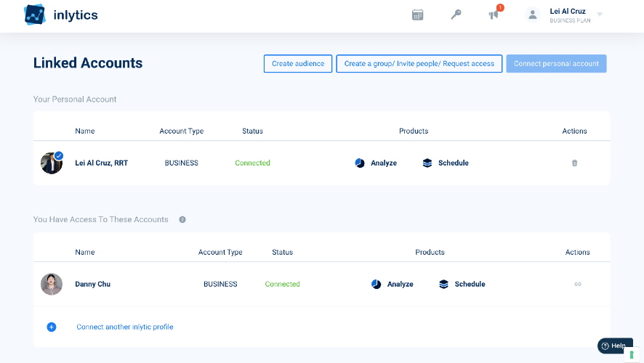This screenshot has height=363, width=644.
Task: Click help question mark beside accessible accounts heading
Action: 182,219
